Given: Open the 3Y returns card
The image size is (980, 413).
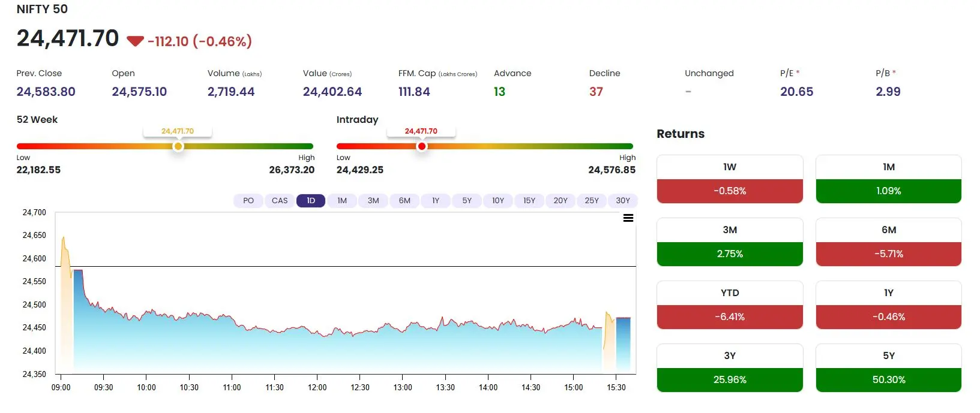Looking at the screenshot, I should 730,368.
